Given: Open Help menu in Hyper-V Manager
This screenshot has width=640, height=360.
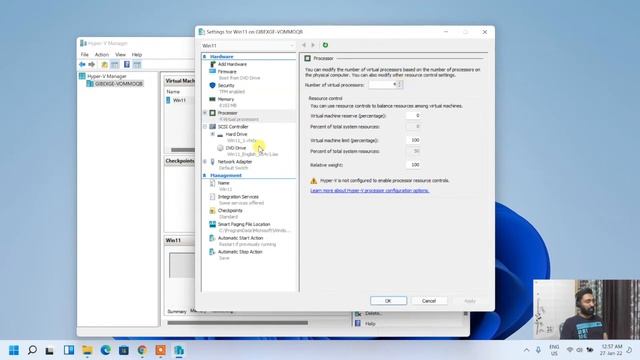Looking at the screenshot, I should 137,54.
